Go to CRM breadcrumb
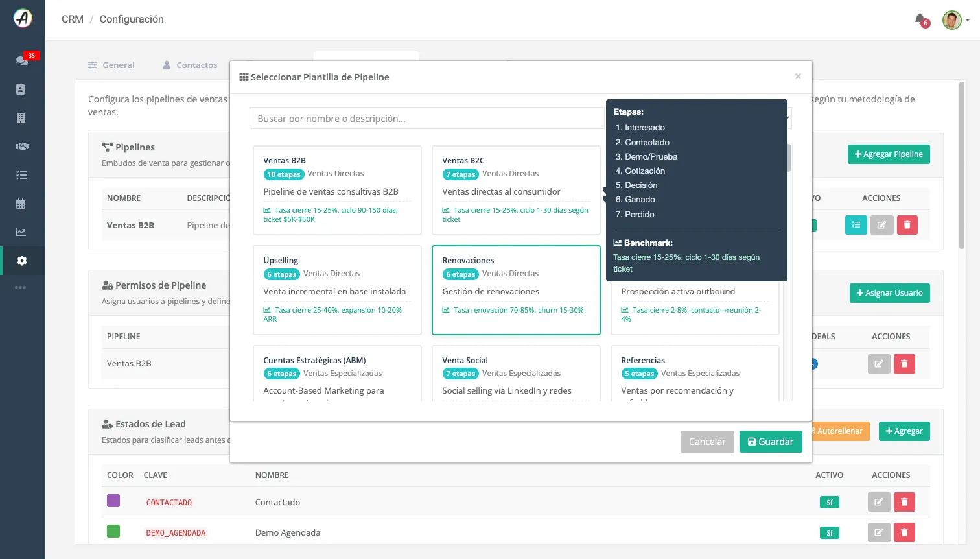This screenshot has height=559, width=980. (x=73, y=19)
